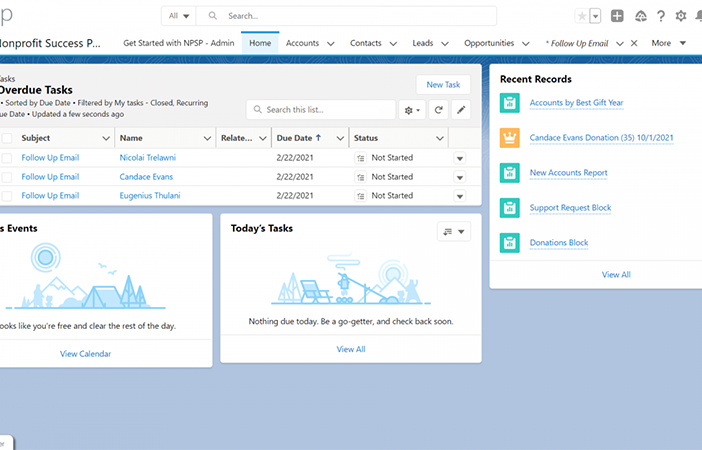Switch to the Follow Up Email tab
Viewport: 702px width, 450px height.
[x=577, y=43]
